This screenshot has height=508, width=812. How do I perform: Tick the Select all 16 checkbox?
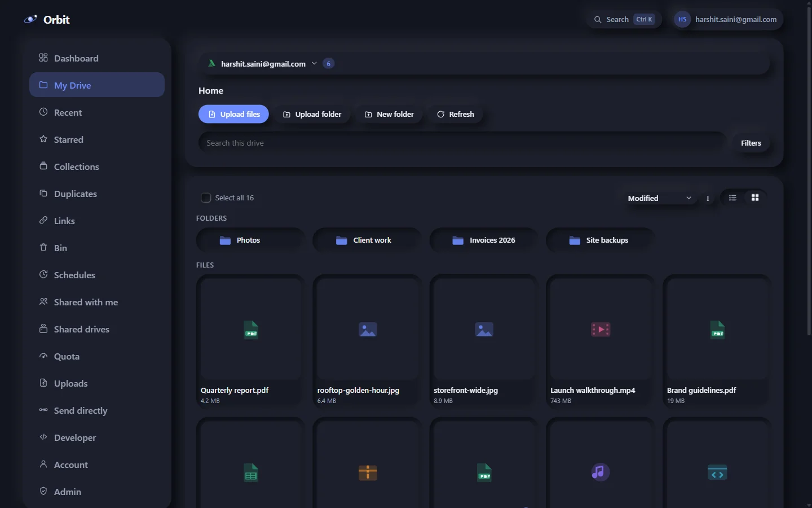206,198
